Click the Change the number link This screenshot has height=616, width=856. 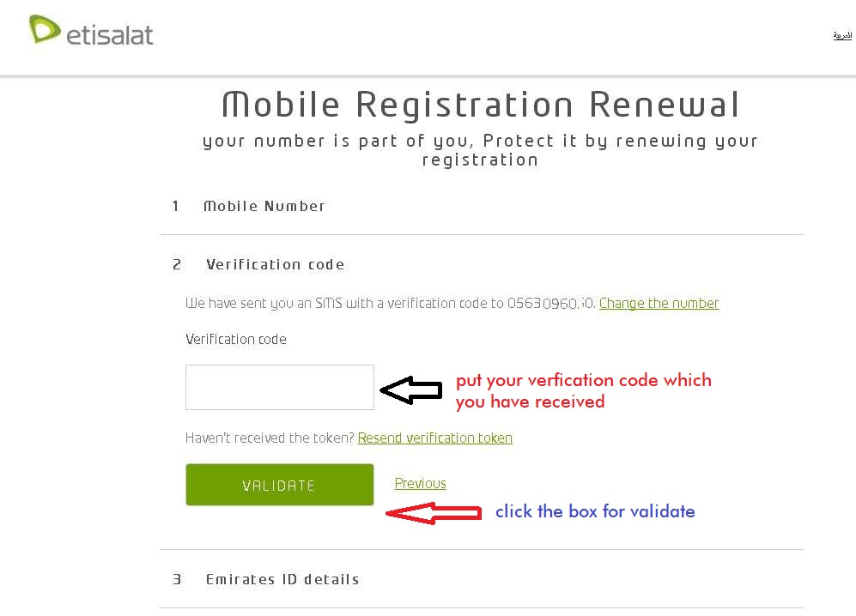(659, 303)
